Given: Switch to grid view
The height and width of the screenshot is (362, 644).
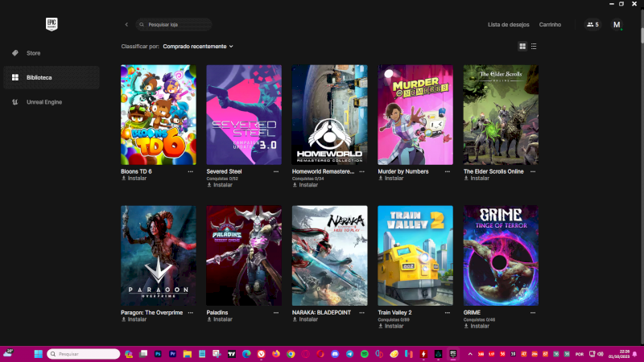Looking at the screenshot, I should tap(522, 47).
